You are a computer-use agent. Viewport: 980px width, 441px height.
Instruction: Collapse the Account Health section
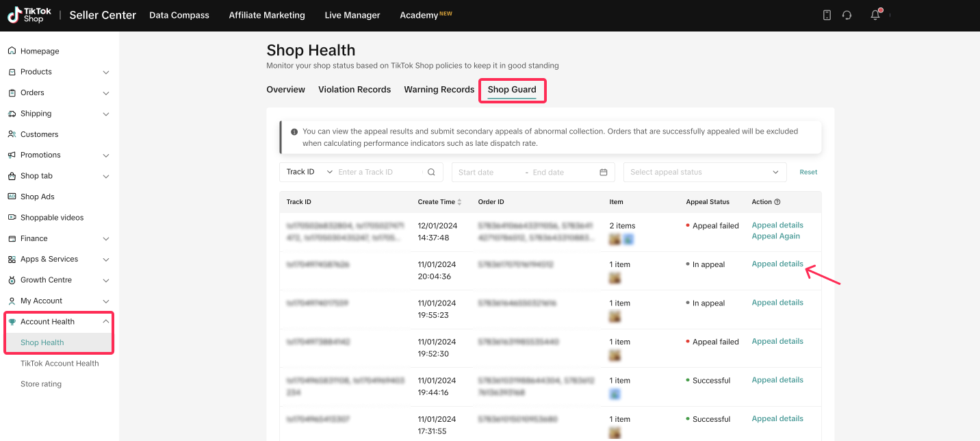click(x=105, y=322)
